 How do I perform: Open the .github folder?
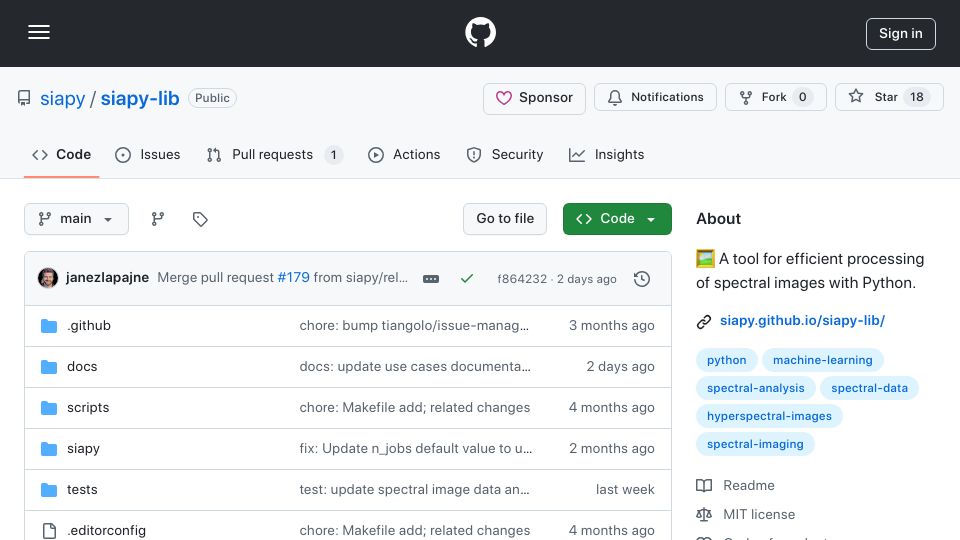tap(89, 326)
